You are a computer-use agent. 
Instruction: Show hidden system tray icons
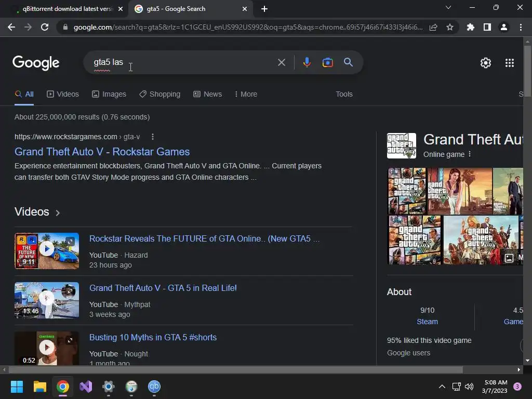click(x=442, y=387)
